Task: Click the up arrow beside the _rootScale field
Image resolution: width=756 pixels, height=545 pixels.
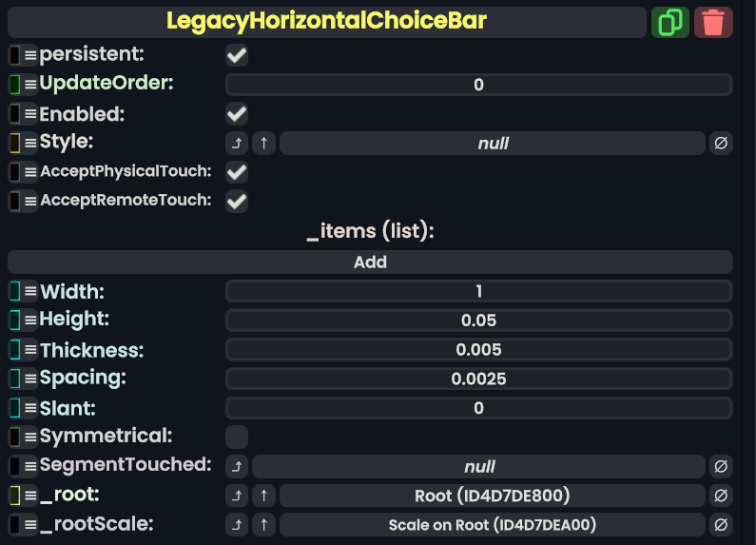Action: [x=263, y=525]
